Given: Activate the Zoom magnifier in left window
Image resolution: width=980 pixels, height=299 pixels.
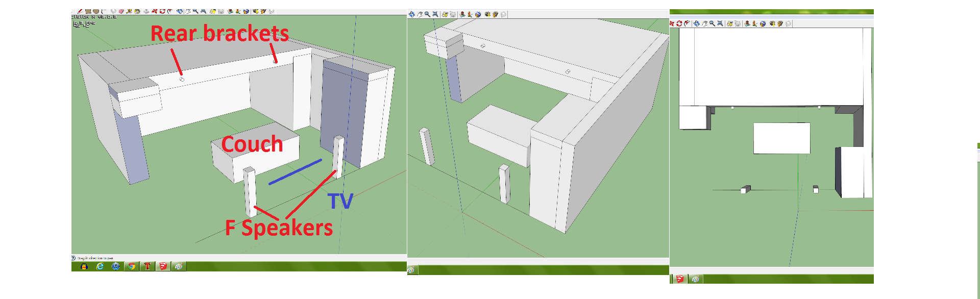Looking at the screenshot, I should [195, 11].
